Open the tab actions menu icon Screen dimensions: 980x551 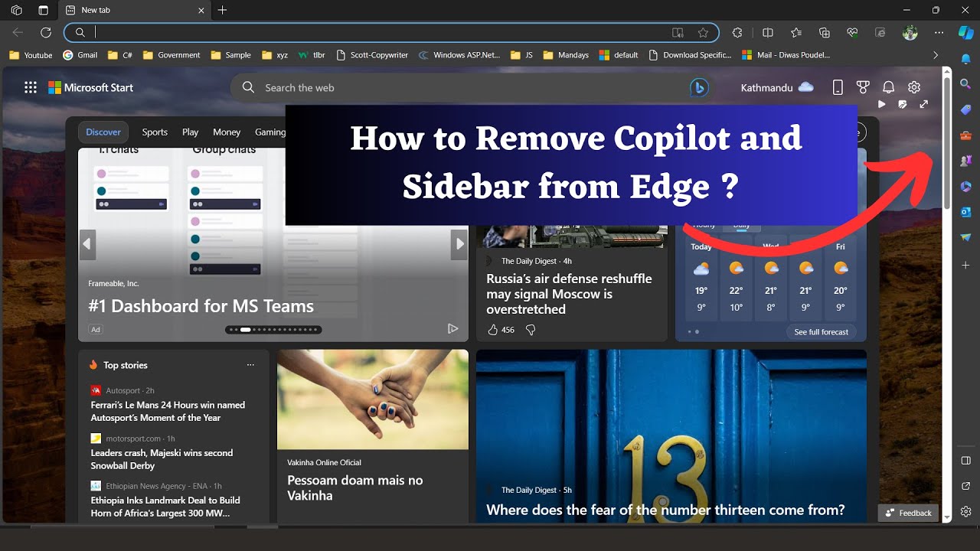[43, 10]
